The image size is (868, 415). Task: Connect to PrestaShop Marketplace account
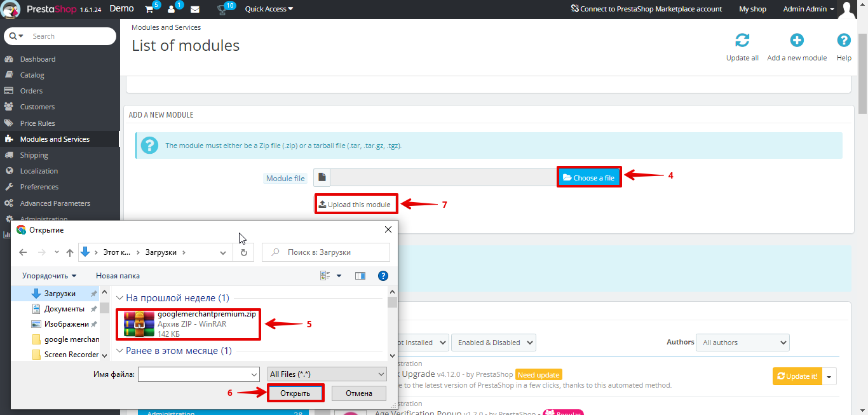coord(646,9)
